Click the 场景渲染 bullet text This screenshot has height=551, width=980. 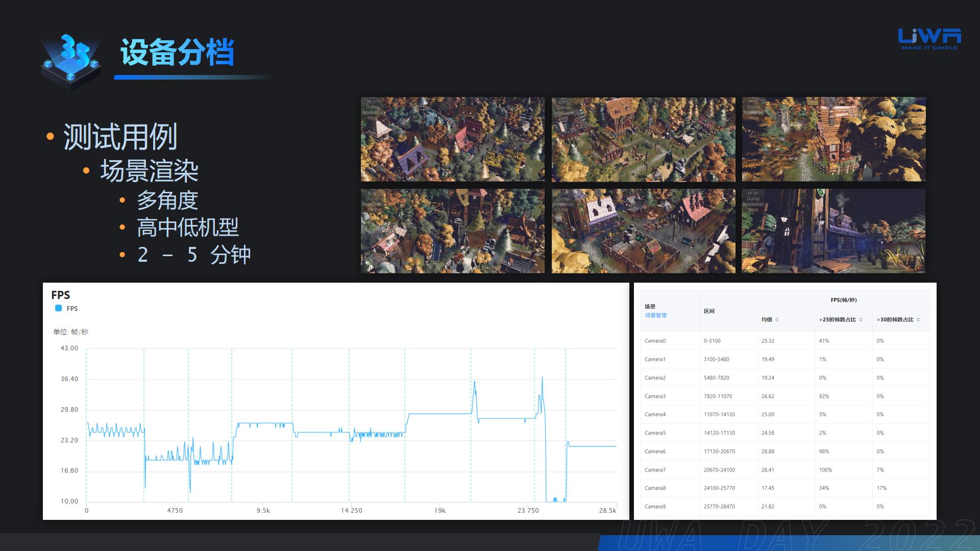pyautogui.click(x=149, y=171)
